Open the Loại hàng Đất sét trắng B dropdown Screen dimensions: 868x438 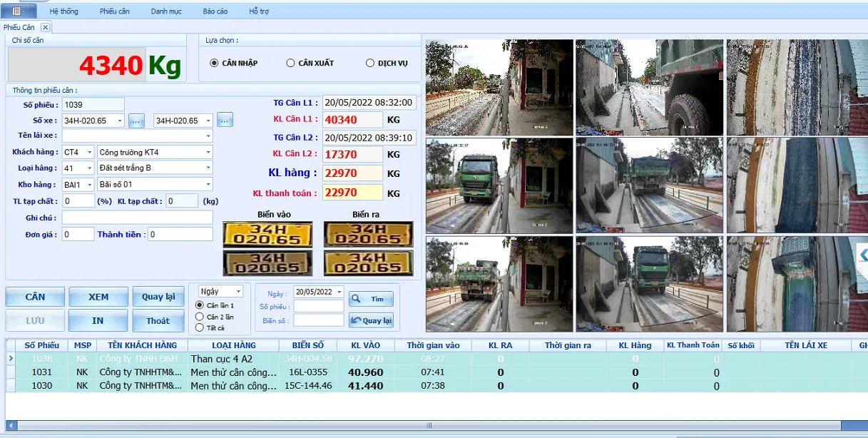pyautogui.click(x=208, y=168)
